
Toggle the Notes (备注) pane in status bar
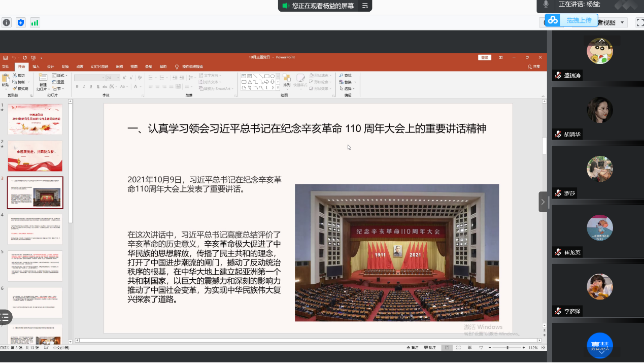coord(413,348)
